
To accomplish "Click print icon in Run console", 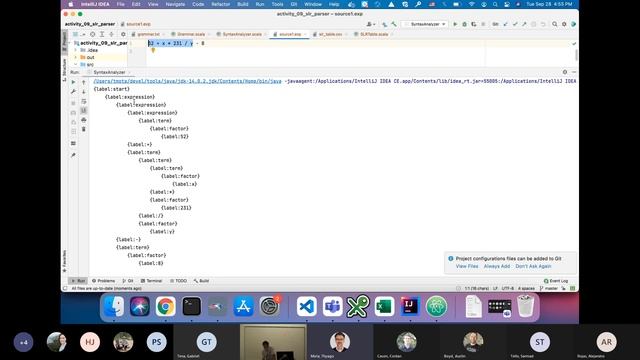I will point(84,120).
